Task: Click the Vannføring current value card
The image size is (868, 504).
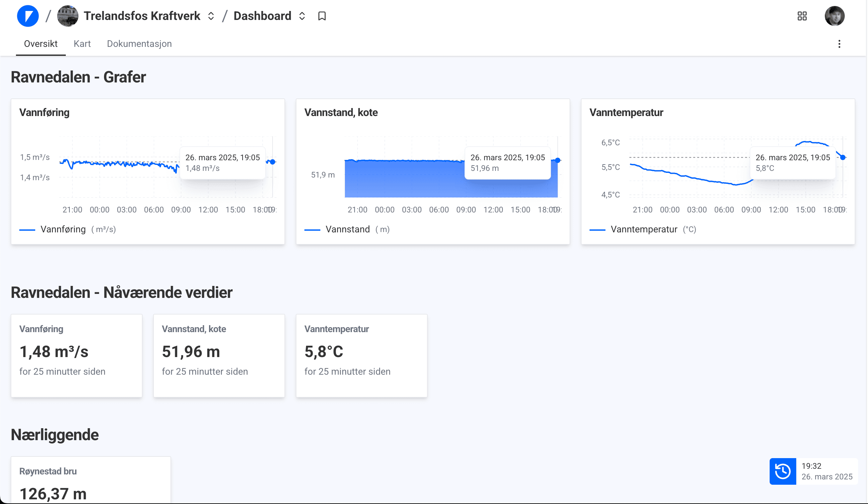Action: (76, 355)
